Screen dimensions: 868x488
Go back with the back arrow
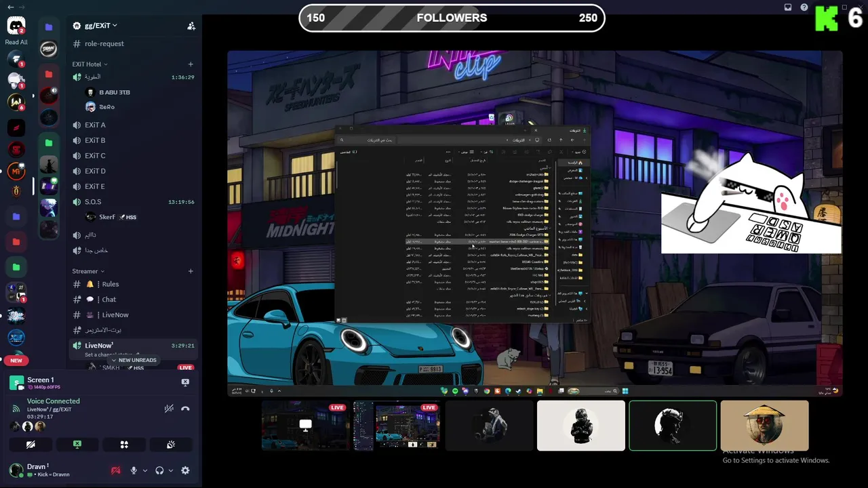(x=10, y=7)
